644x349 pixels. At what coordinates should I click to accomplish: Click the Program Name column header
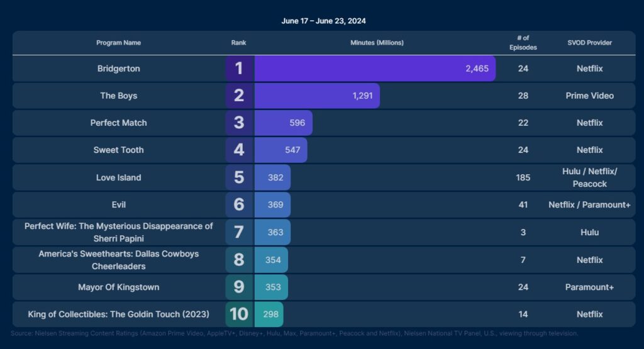coord(118,43)
